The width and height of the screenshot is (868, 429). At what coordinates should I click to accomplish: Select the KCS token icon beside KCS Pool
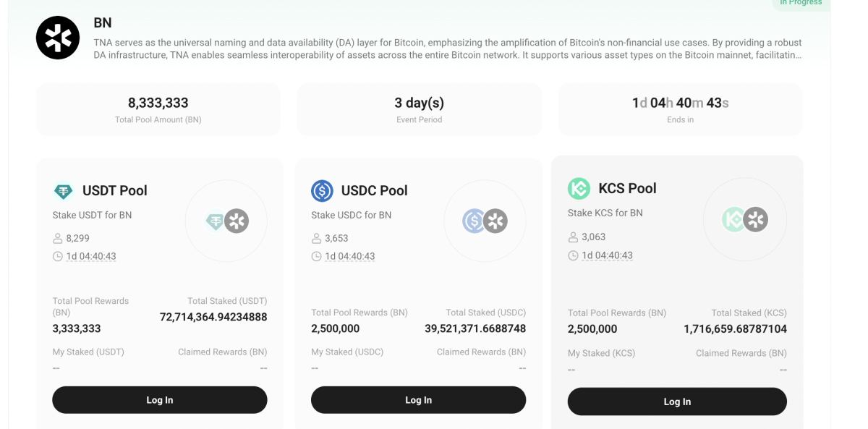coord(579,188)
